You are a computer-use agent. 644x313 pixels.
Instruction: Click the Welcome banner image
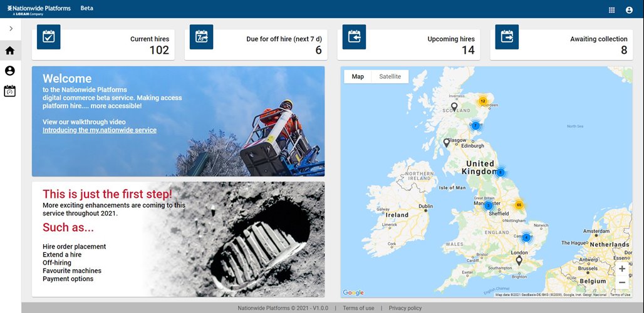[179, 121]
